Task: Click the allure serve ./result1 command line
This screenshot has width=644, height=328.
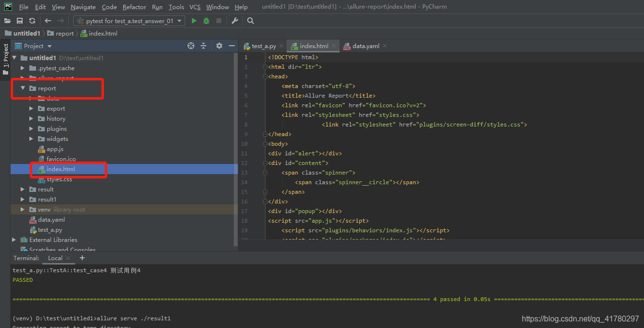Action: pos(134,318)
